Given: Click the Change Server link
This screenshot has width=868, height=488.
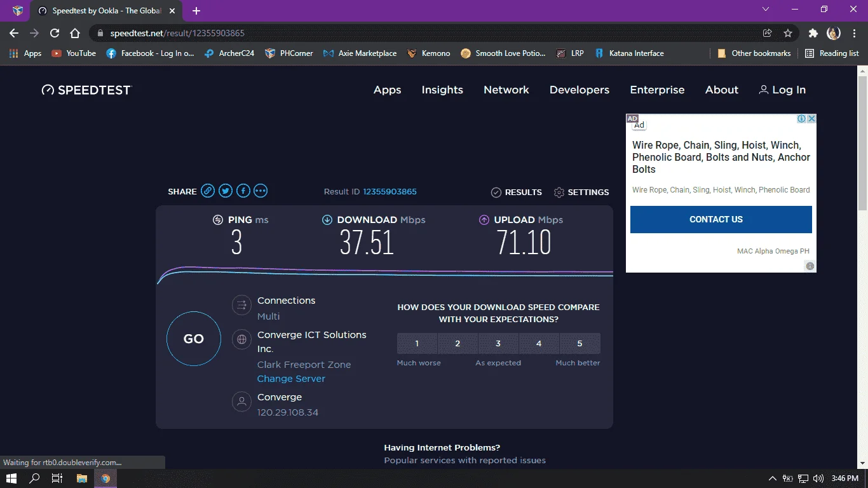Looking at the screenshot, I should (x=291, y=379).
